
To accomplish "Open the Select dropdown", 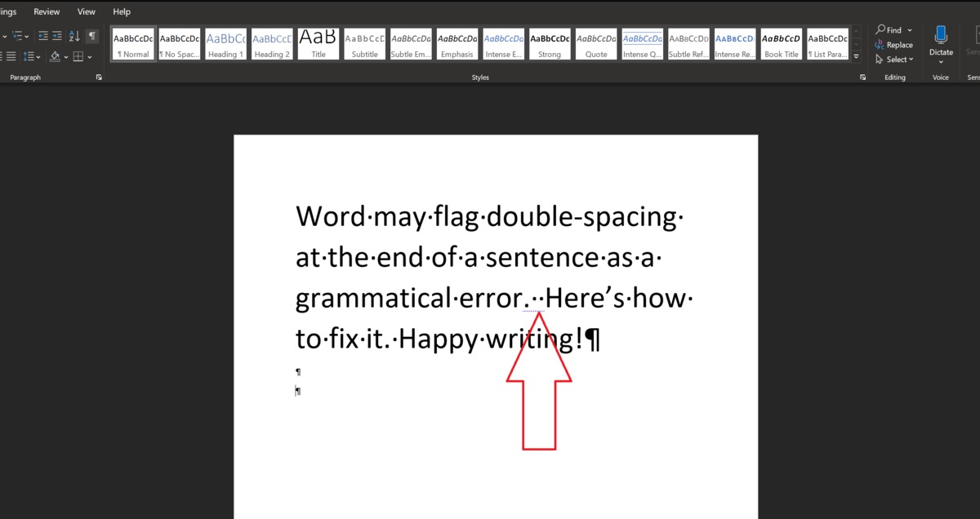I will [x=893, y=59].
